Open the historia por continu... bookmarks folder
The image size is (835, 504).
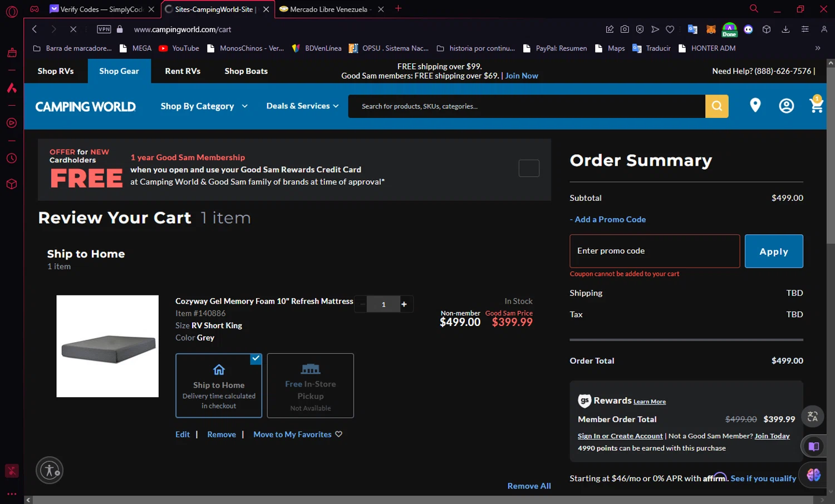(476, 48)
